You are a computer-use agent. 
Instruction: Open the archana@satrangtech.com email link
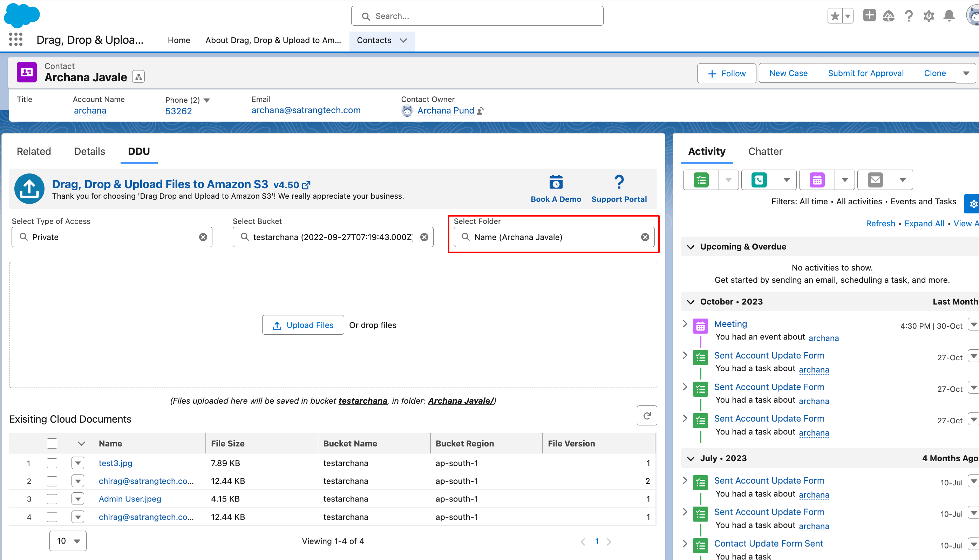(x=306, y=110)
